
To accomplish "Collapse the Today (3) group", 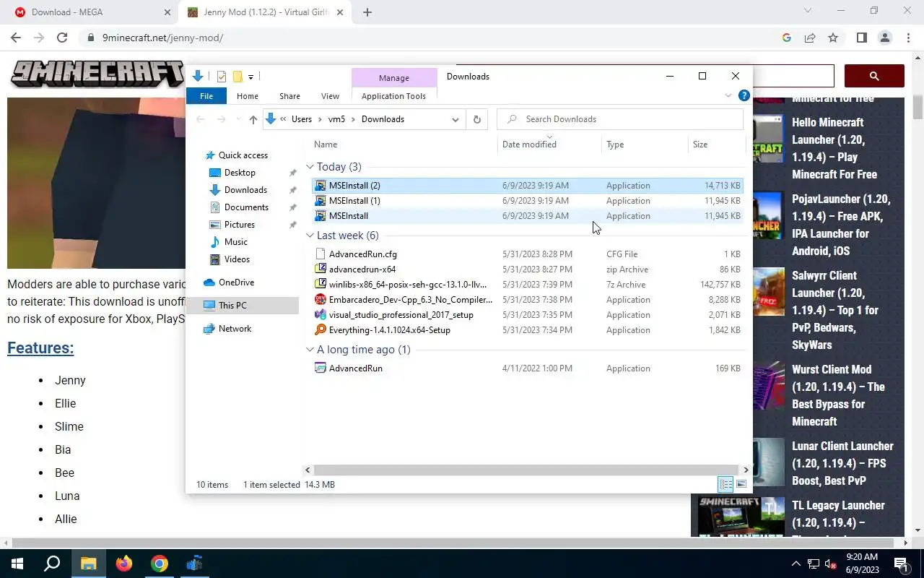I will [x=310, y=167].
